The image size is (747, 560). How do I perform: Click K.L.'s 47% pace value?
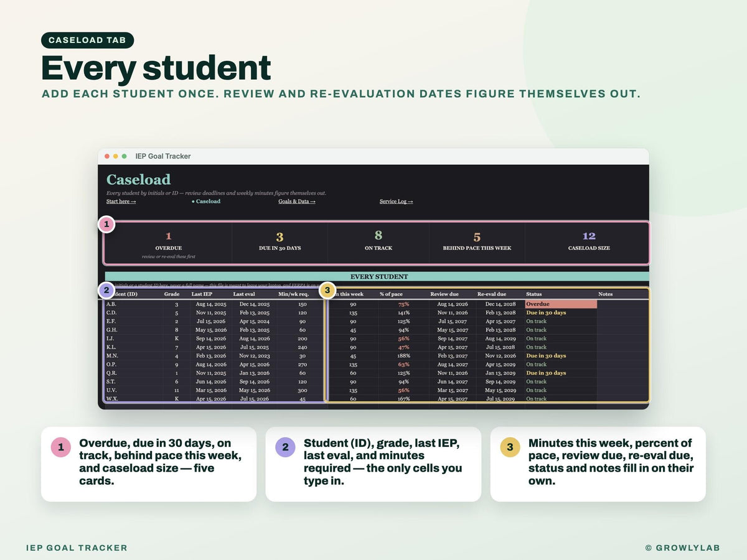(403, 347)
